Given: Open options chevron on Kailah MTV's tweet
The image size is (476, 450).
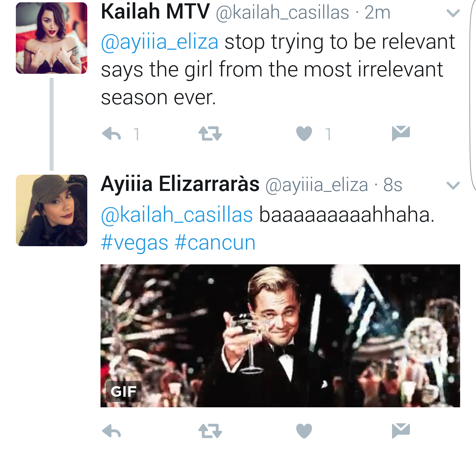Looking at the screenshot, I should point(453,13).
